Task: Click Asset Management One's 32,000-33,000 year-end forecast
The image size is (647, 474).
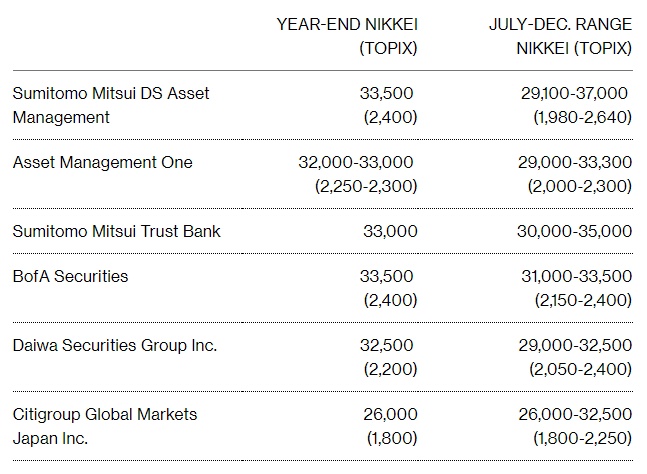Action: pyautogui.click(x=356, y=162)
